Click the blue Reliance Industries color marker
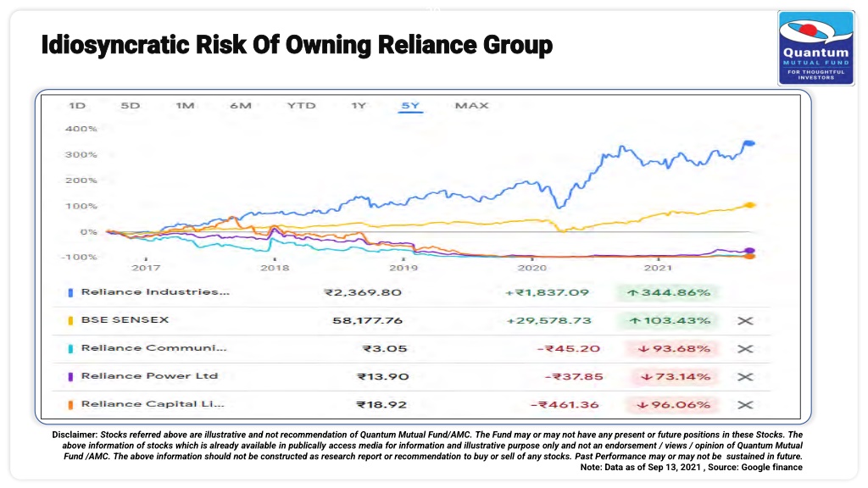 [70, 292]
